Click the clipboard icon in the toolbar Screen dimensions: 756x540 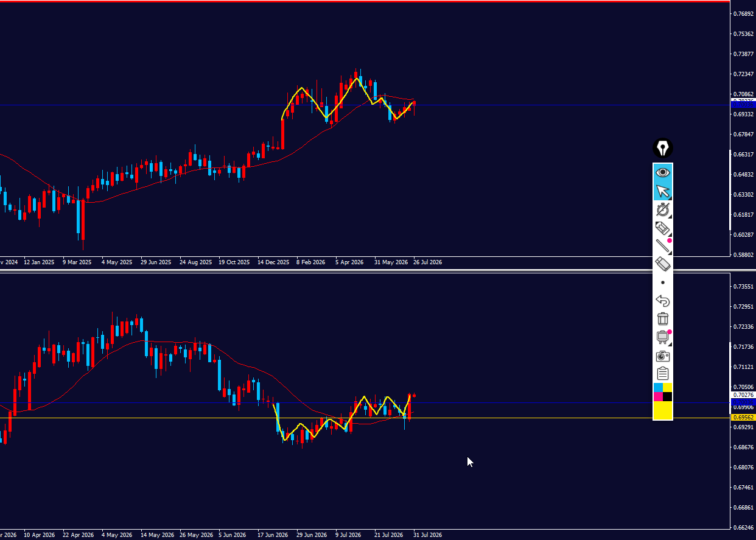pos(662,373)
